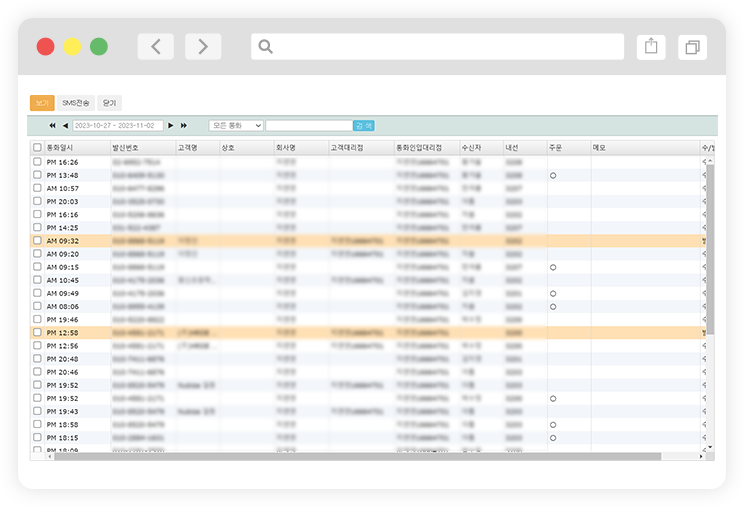
Task: Click the share icon in browser toolbar
Action: point(651,46)
